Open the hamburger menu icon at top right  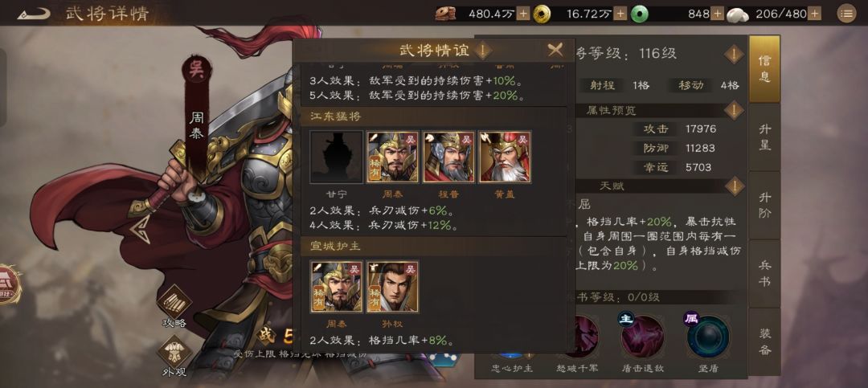point(846,14)
